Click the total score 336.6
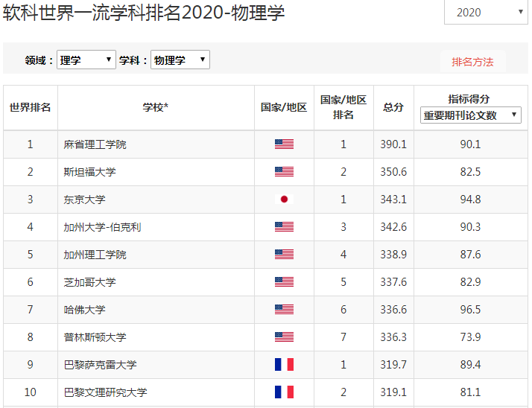 [x=393, y=310]
